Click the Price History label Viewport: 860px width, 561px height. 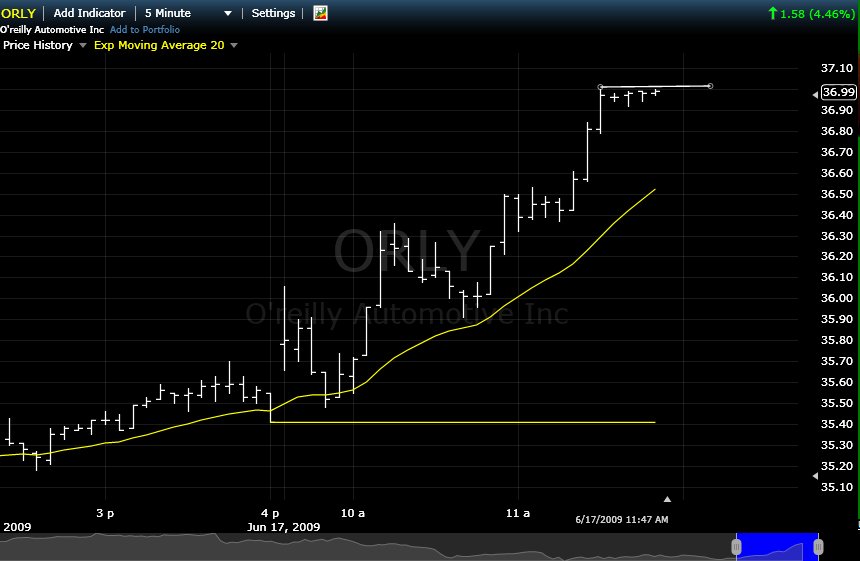point(38,45)
